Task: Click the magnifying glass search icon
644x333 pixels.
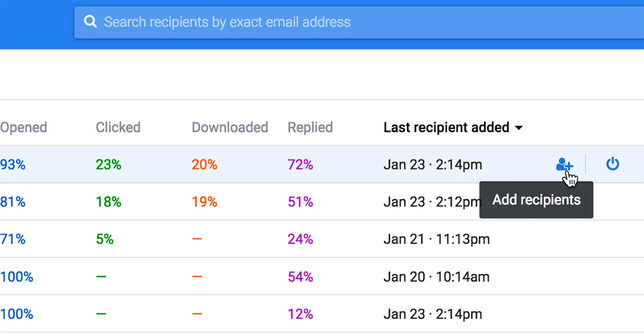Action: (x=91, y=22)
